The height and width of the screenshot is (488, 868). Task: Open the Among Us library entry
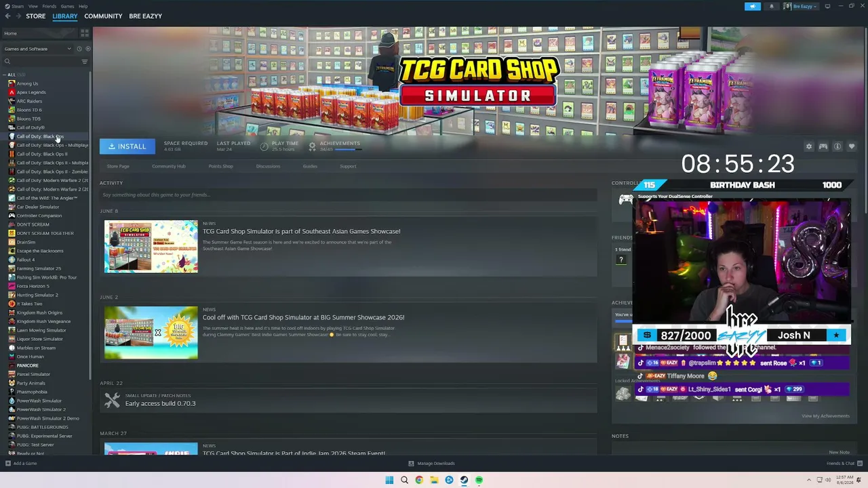27,83
